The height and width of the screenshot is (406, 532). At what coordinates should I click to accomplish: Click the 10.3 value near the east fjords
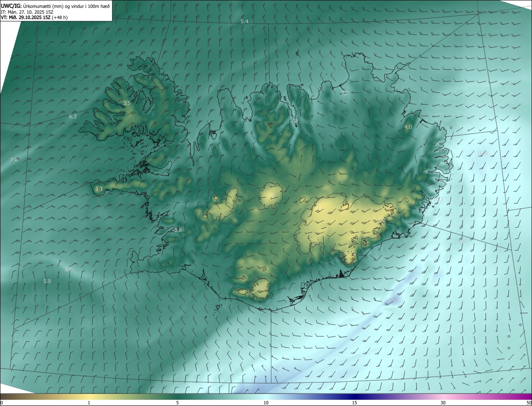coord(438,200)
